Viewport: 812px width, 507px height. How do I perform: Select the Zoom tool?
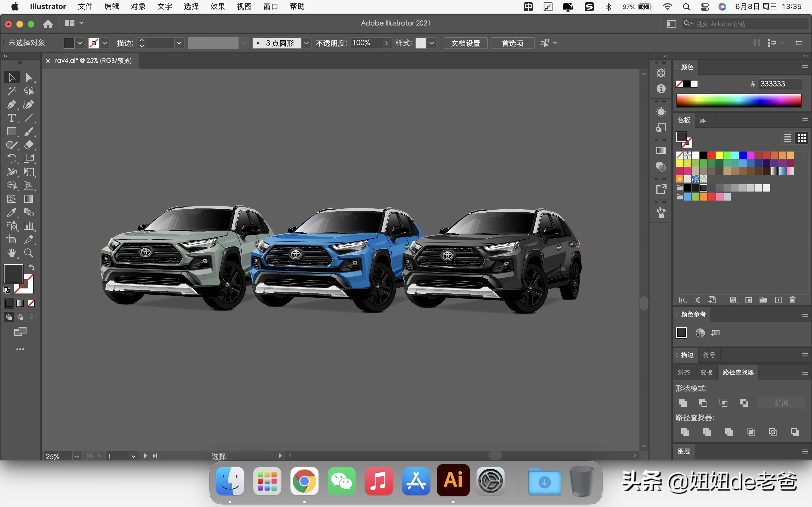click(28, 253)
